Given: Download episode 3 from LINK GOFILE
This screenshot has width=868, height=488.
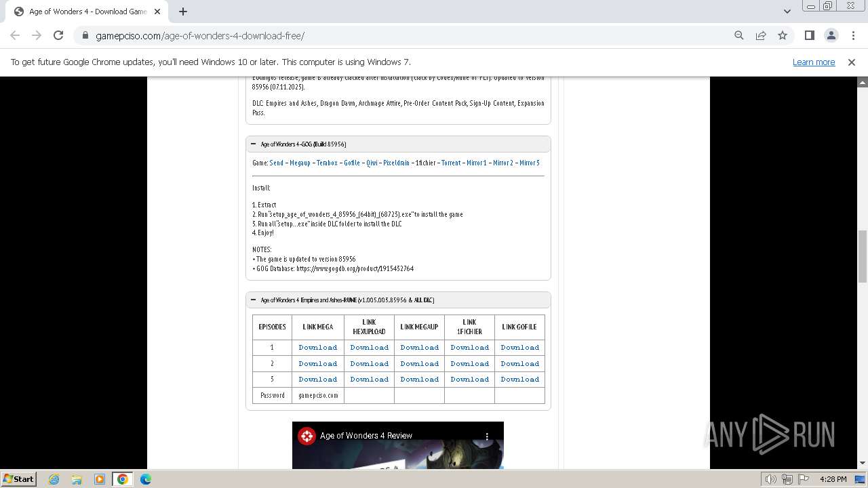Looking at the screenshot, I should [520, 379].
